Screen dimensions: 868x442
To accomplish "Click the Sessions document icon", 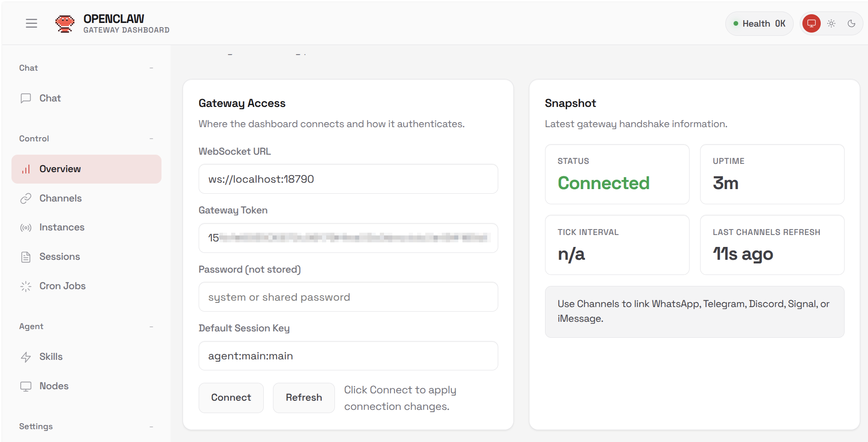I will (26, 257).
